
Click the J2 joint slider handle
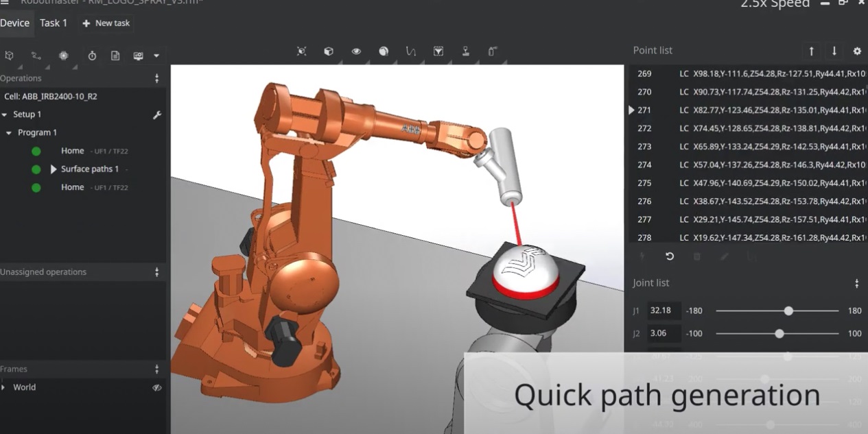pos(779,334)
